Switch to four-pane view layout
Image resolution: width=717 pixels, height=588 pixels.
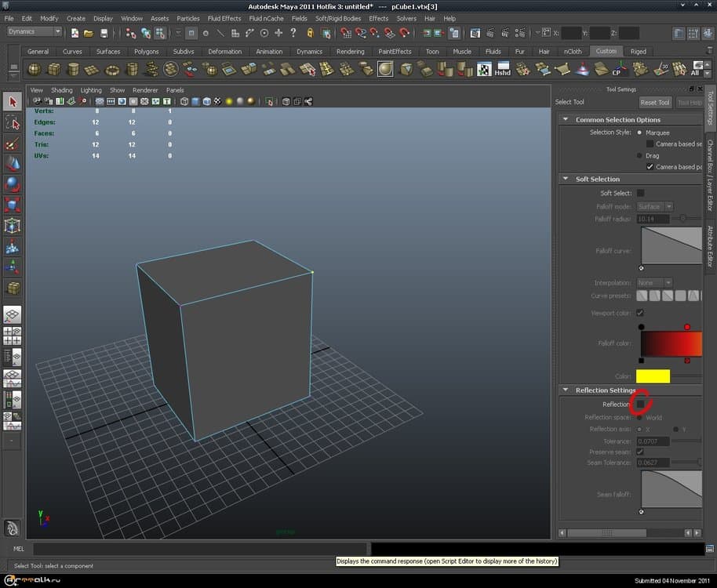click(x=13, y=336)
